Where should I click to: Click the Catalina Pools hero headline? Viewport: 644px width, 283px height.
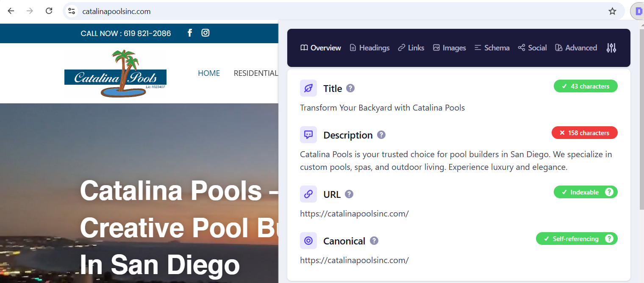tap(179, 228)
